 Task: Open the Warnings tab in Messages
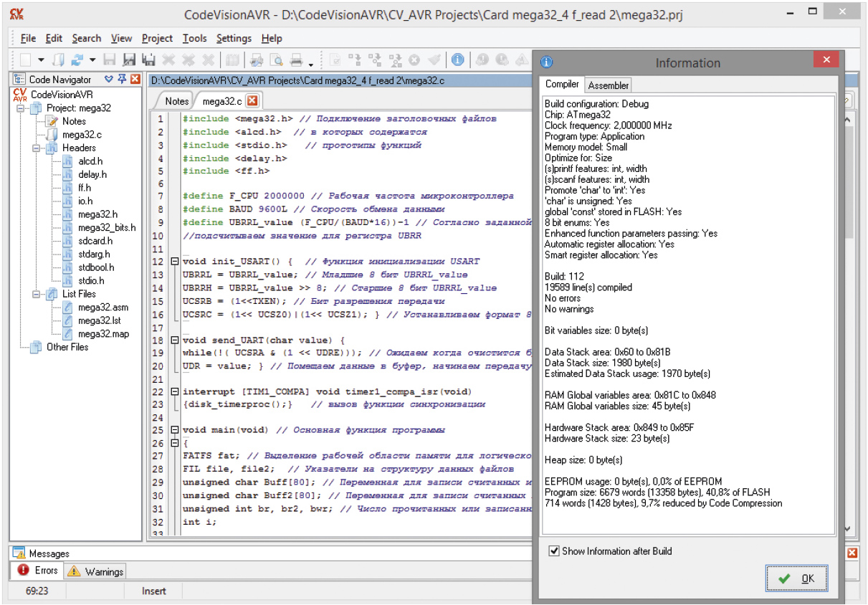(x=95, y=571)
